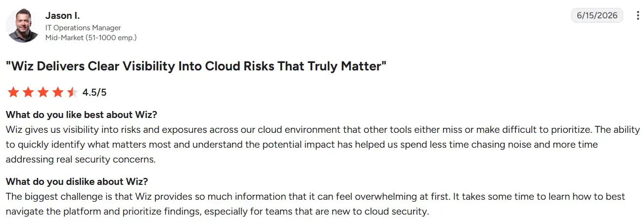
Task: Click the Mid-Market (51-1000 emp.) label
Action: point(91,37)
